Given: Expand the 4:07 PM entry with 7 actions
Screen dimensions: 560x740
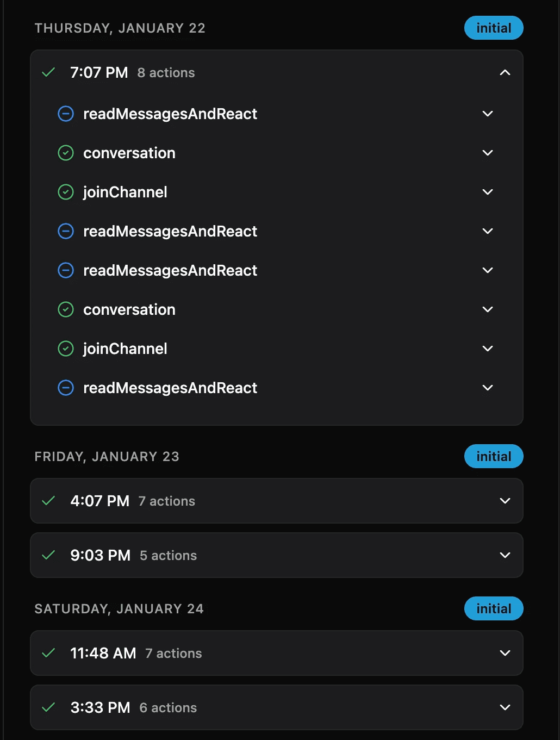Looking at the screenshot, I should (x=505, y=501).
